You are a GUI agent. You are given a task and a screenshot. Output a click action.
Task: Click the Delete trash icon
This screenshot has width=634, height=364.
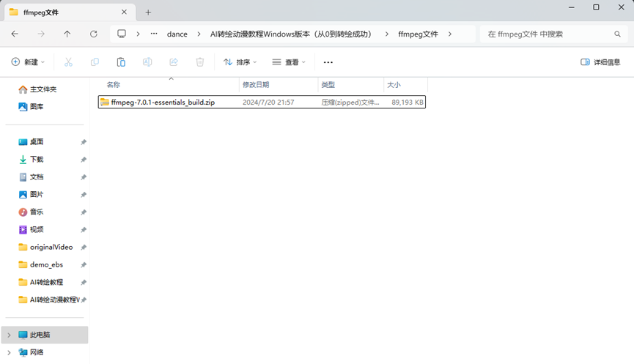click(x=200, y=62)
